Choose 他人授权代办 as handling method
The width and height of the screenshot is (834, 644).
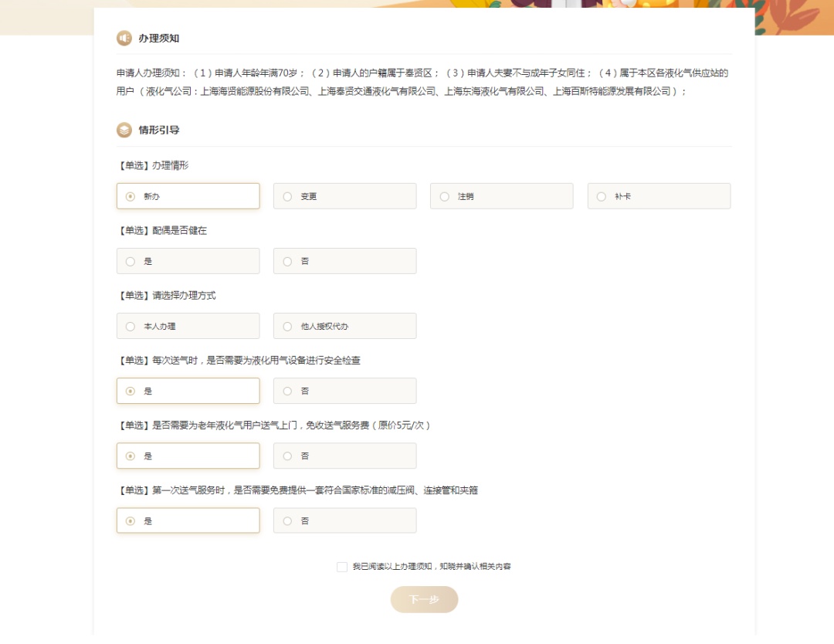tap(344, 326)
